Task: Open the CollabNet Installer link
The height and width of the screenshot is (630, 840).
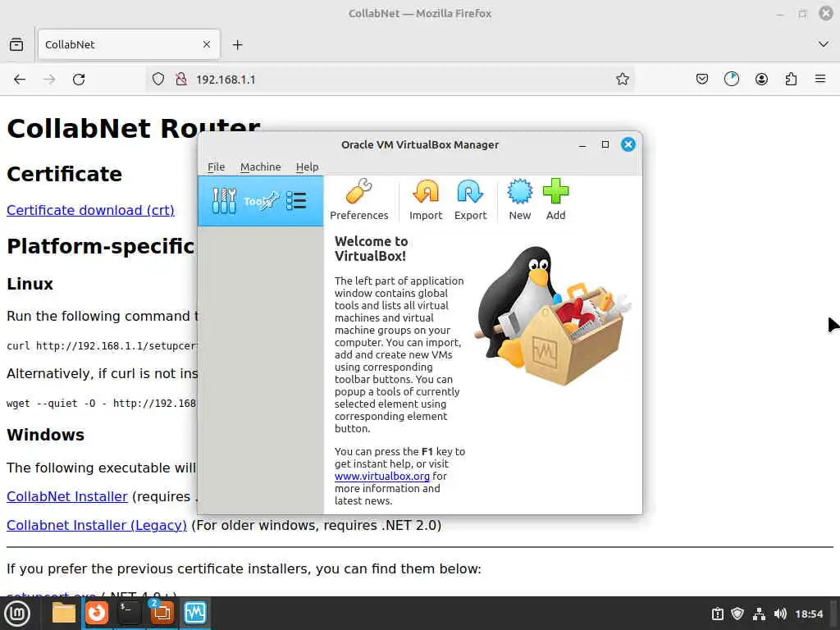Action: [67, 496]
